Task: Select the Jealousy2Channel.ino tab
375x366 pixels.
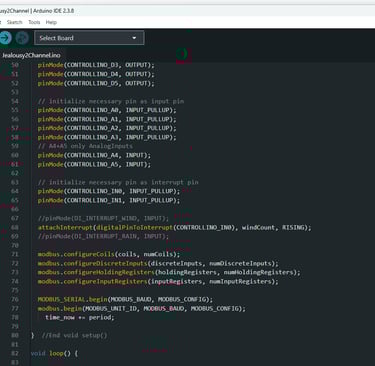Action: [31, 55]
